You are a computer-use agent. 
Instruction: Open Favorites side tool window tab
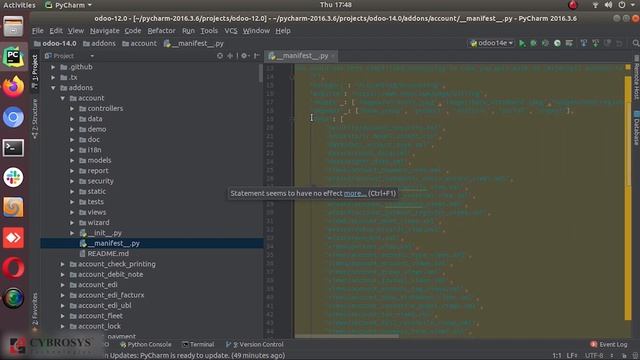tap(35, 311)
